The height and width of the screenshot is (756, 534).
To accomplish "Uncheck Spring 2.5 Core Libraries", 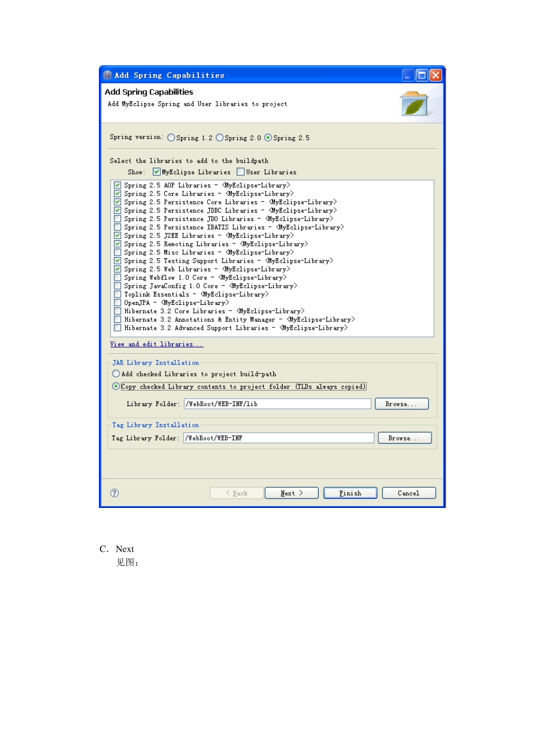I will 117,193.
